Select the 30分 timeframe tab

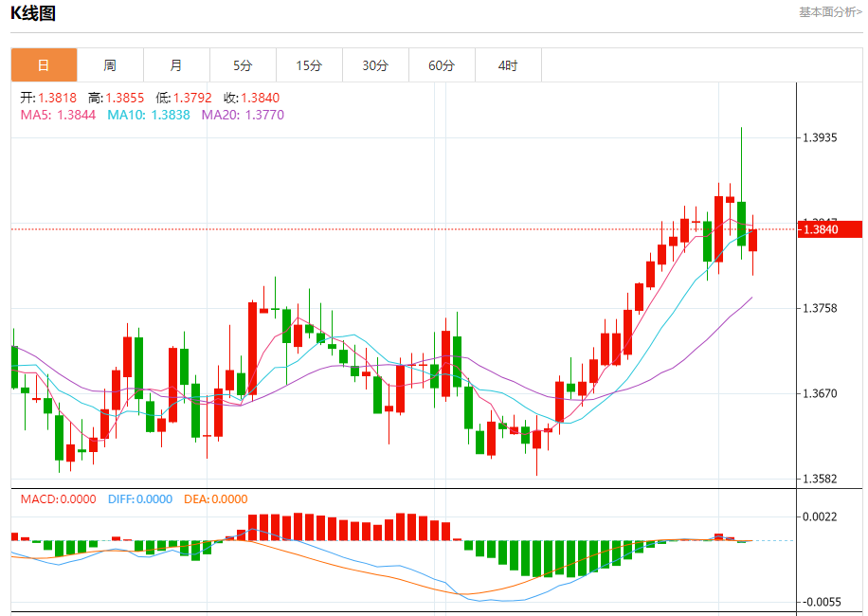pyautogui.click(x=376, y=65)
